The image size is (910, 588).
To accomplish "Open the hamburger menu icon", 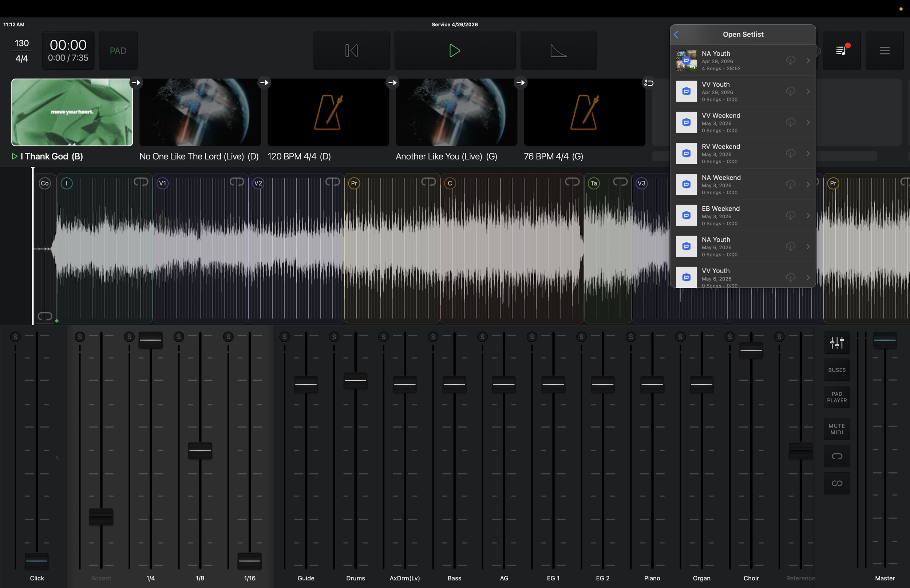I will (885, 51).
